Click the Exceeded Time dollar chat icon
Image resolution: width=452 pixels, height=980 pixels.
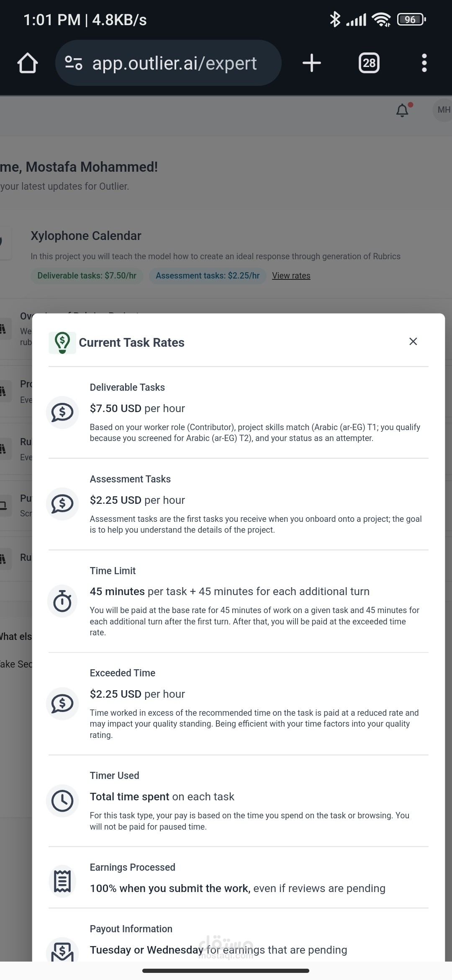click(62, 704)
